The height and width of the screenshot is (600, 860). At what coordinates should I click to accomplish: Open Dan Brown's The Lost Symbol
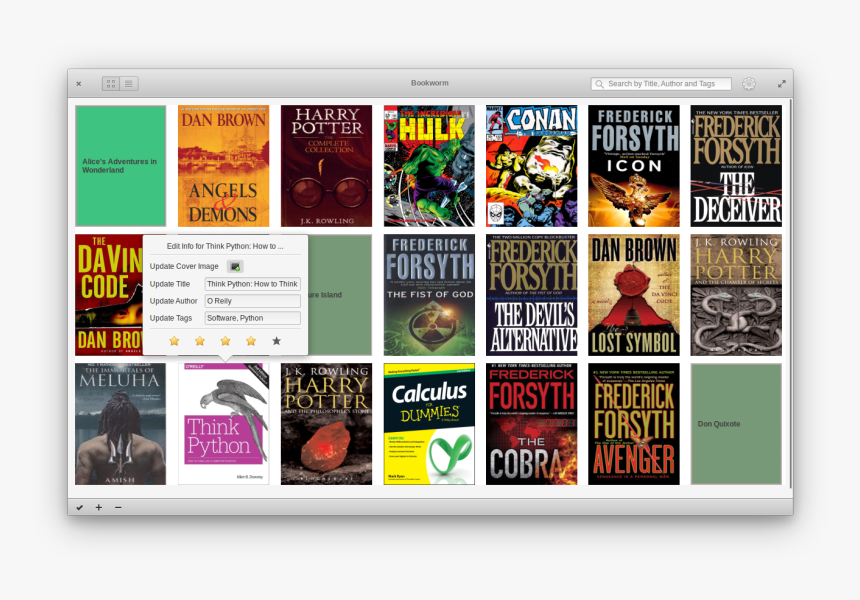[x=634, y=295]
